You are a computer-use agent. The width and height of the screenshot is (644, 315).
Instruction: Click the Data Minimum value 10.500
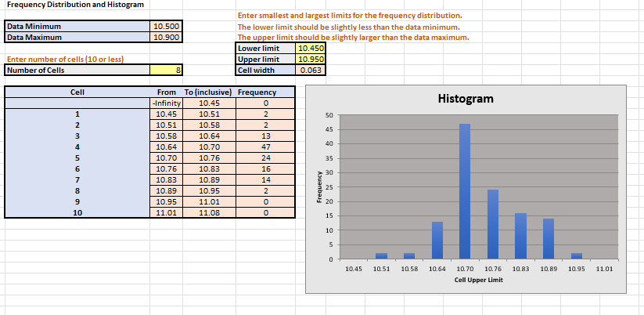coord(166,27)
